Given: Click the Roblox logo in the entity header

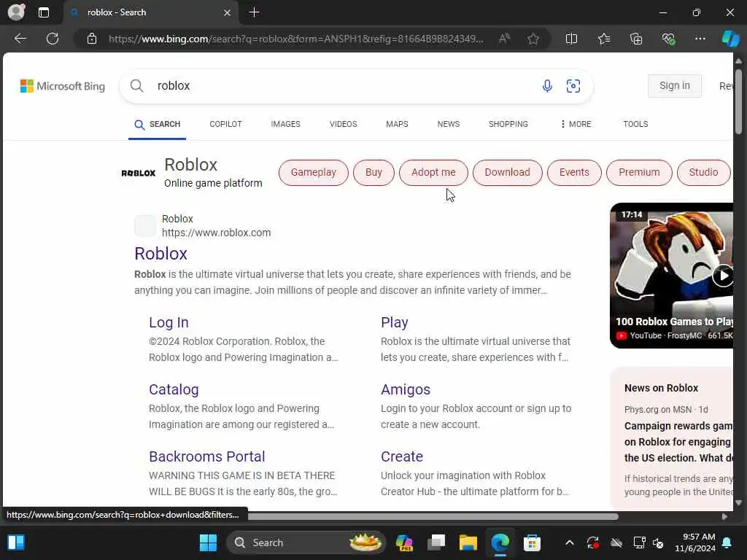Looking at the screenshot, I should click(x=138, y=174).
